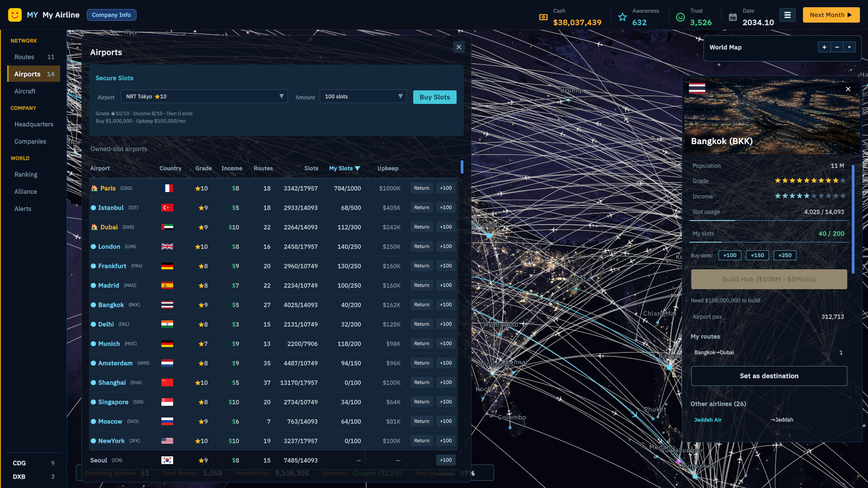Image resolution: width=868 pixels, height=488 pixels.
Task: Click the Cash money icon
Action: (x=543, y=17)
